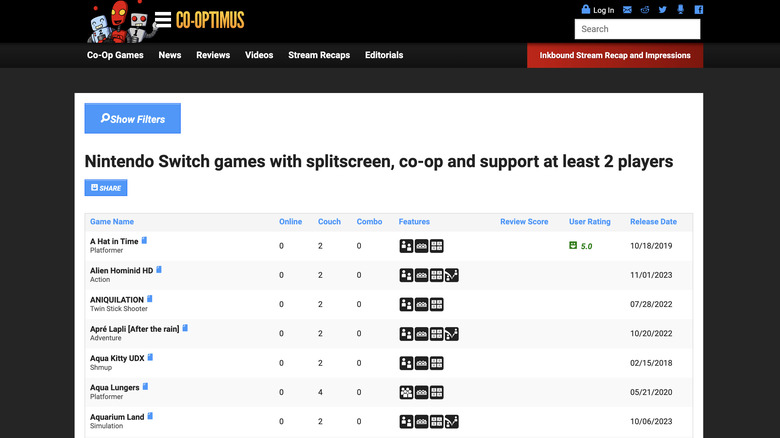Screen dimensions: 780x438
Task: Click the Show Filters button
Action: click(133, 118)
